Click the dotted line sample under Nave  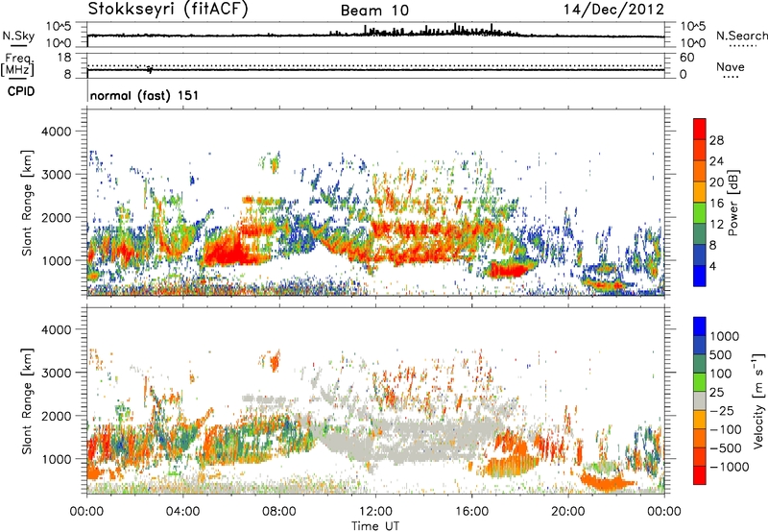(731, 77)
